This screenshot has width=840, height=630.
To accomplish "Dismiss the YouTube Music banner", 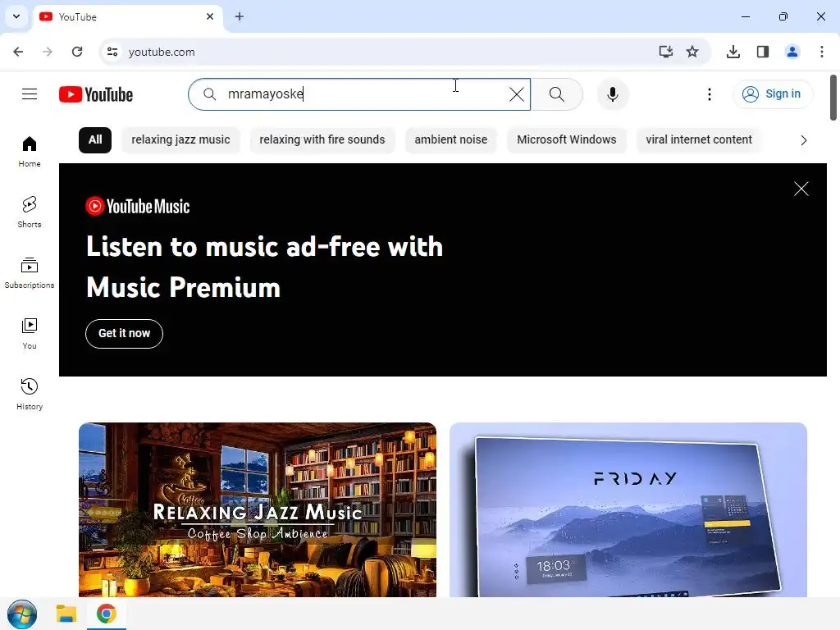I will [801, 189].
